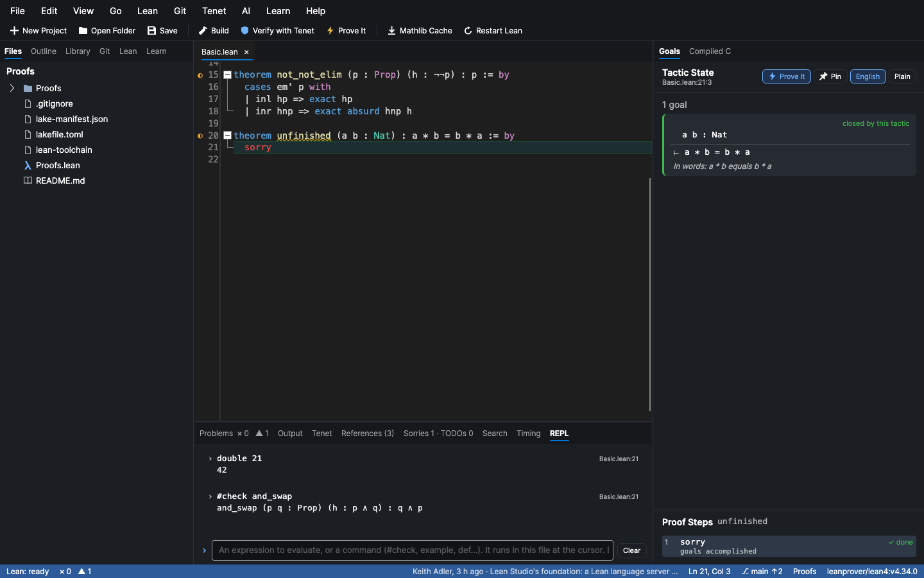Open the Problems panel tab

[x=216, y=433]
